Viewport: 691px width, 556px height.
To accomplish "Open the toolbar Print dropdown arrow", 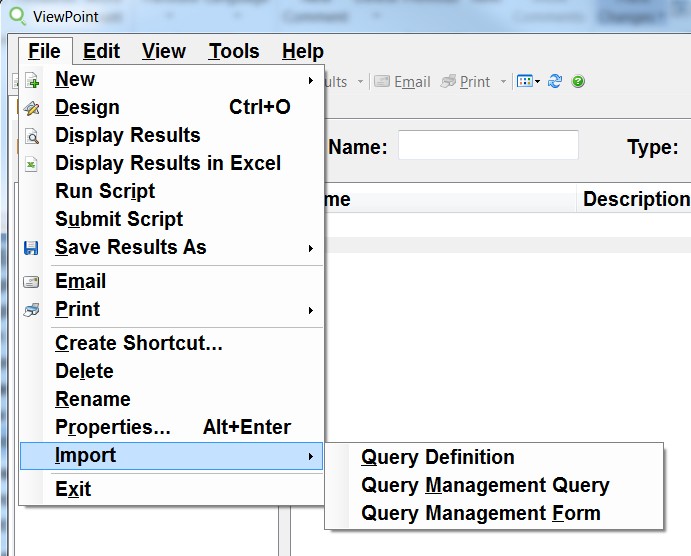I will pyautogui.click(x=503, y=82).
